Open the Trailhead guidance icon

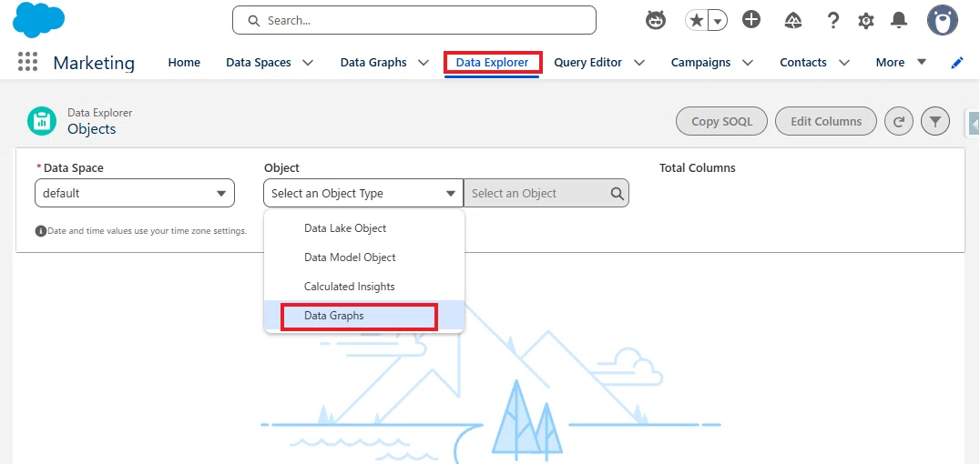pyautogui.click(x=793, y=21)
